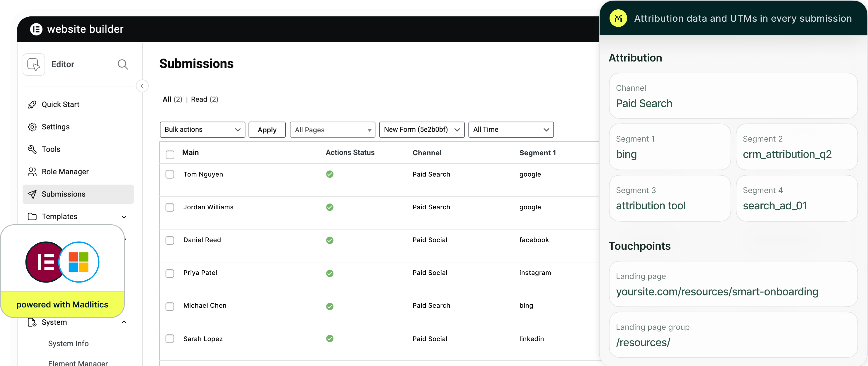868x366 pixels.
Task: Click the Segment 3 attribution tool card
Action: click(670, 198)
